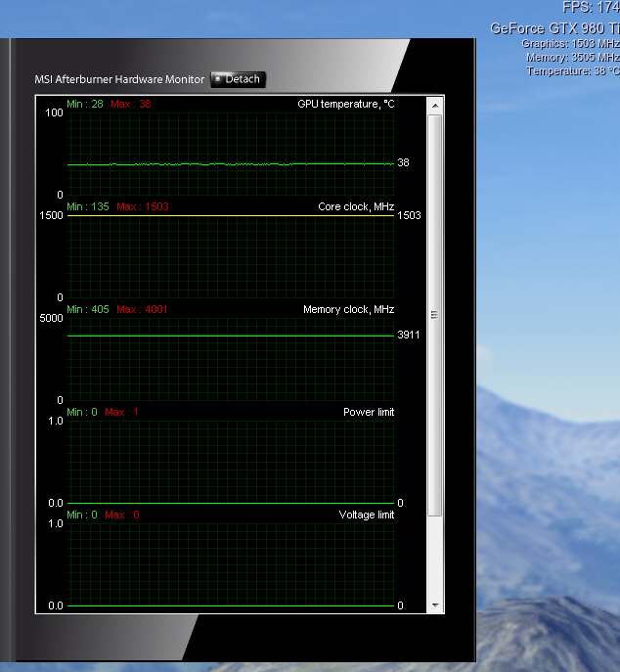Click the GeForce GTX 980 Ti overlay text
The image size is (620, 672).
click(x=554, y=28)
